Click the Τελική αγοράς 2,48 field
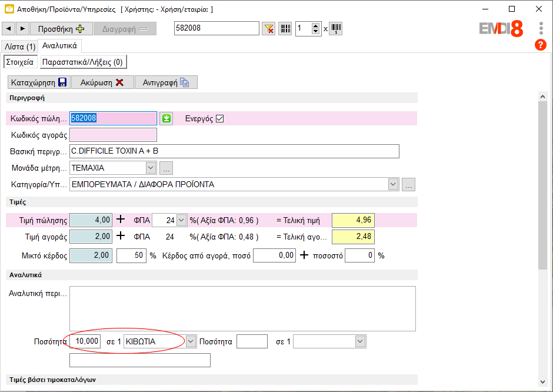553x392 pixels. point(353,237)
